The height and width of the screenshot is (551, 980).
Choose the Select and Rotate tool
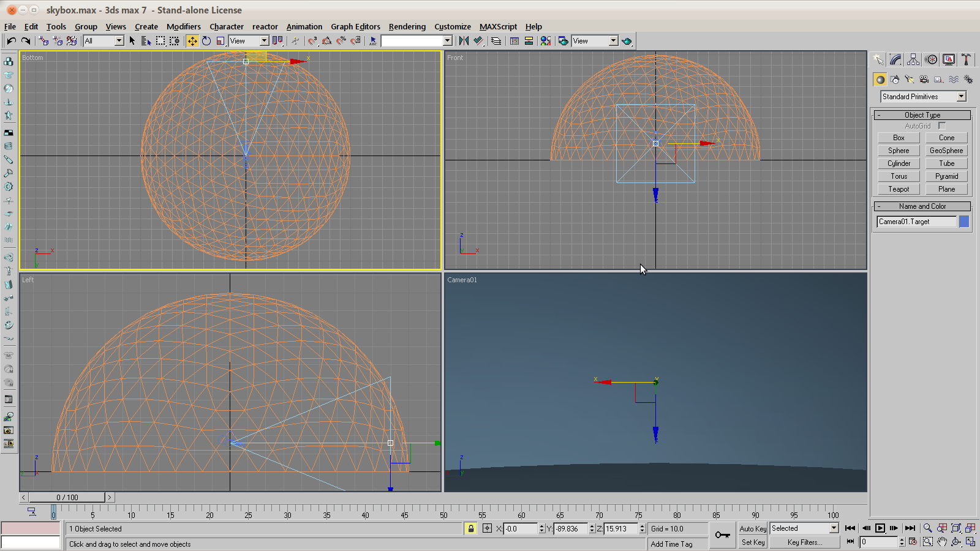click(x=206, y=41)
